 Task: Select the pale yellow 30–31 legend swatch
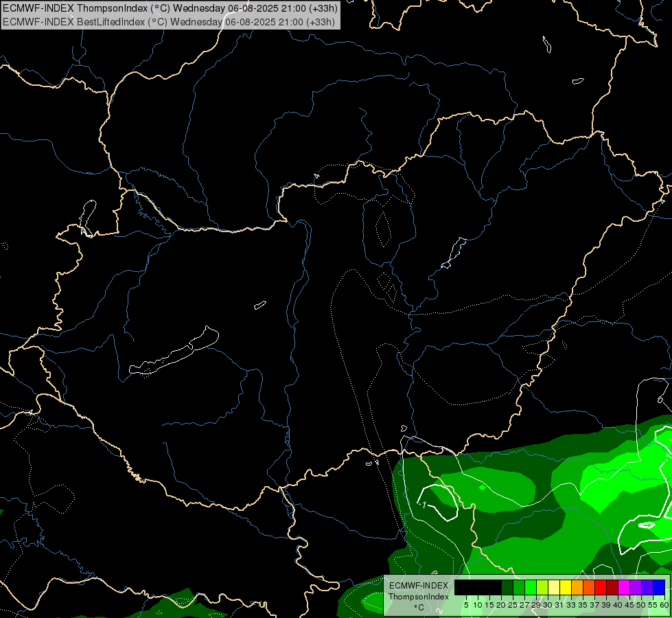tap(554, 587)
